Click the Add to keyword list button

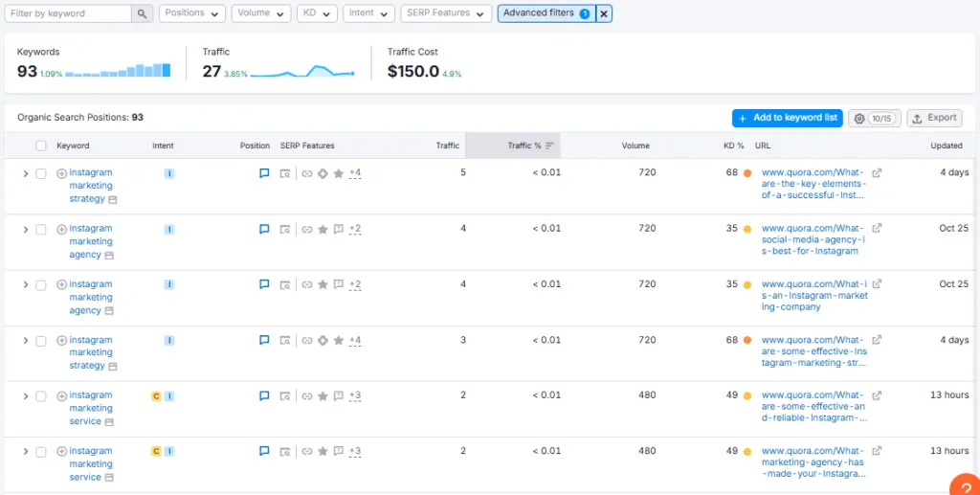[787, 118]
